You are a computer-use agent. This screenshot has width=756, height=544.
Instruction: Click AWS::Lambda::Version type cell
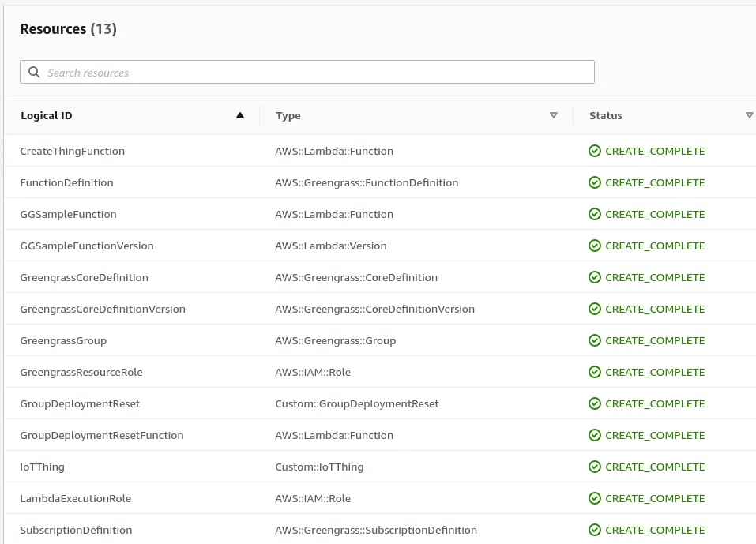click(x=331, y=246)
